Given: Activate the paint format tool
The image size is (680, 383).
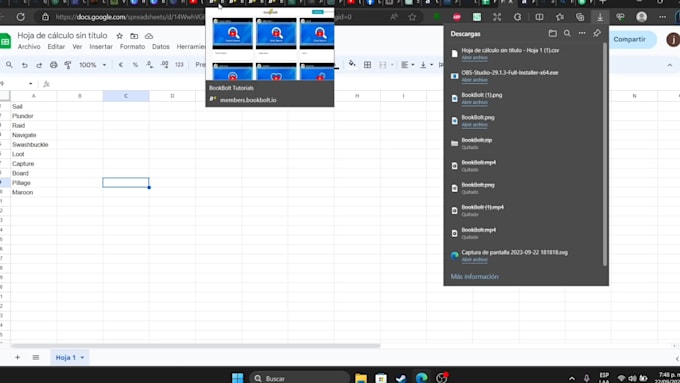Looking at the screenshot, I should (x=68, y=65).
